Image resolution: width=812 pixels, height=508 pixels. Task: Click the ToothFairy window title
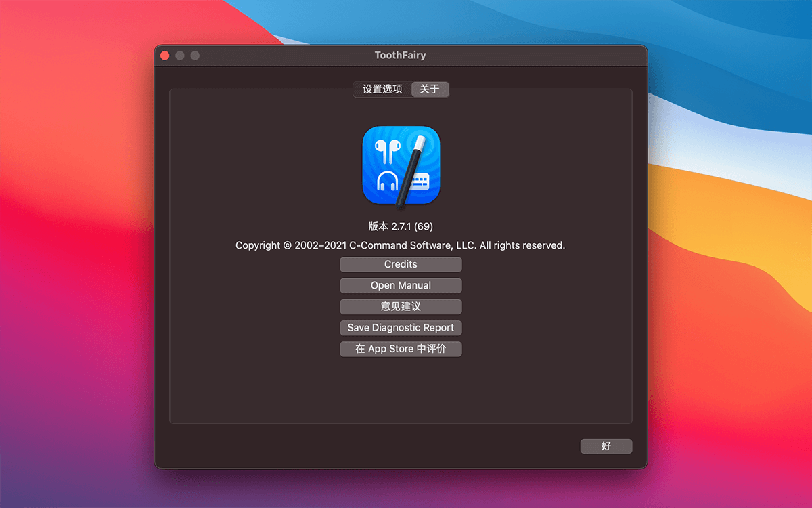[x=401, y=55]
